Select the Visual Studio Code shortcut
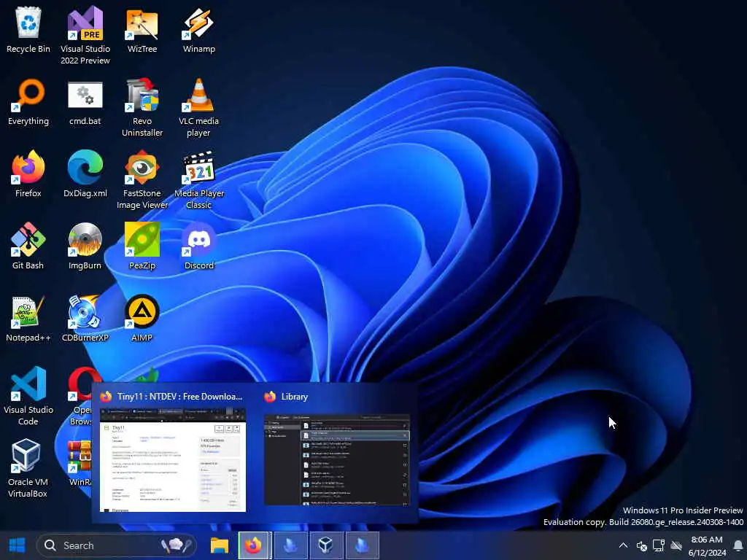The height and width of the screenshot is (560, 747). [x=28, y=396]
